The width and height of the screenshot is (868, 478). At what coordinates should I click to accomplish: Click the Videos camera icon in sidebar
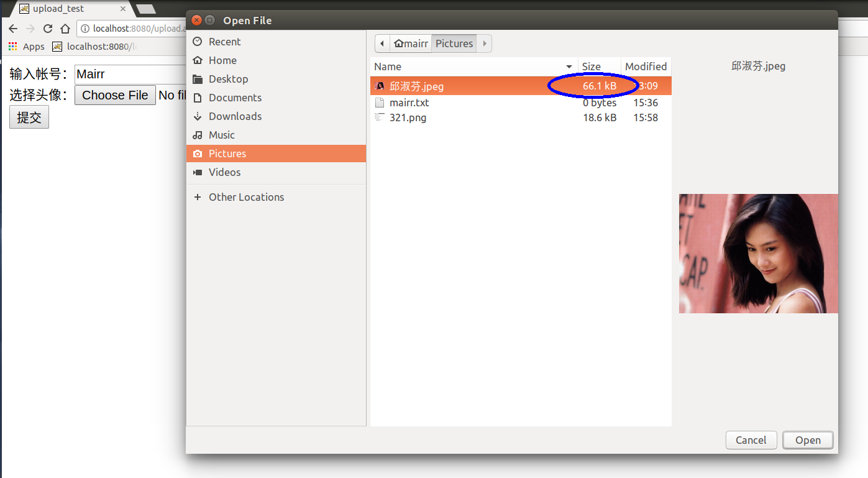pyautogui.click(x=198, y=172)
